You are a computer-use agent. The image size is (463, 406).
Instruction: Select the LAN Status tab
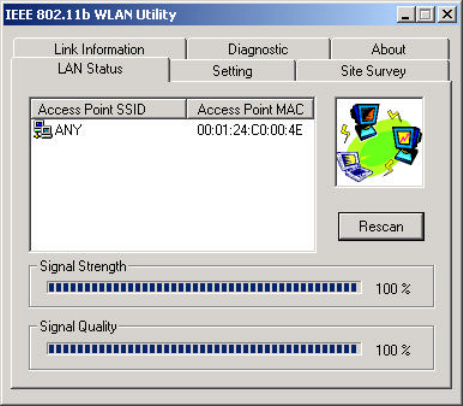90,69
